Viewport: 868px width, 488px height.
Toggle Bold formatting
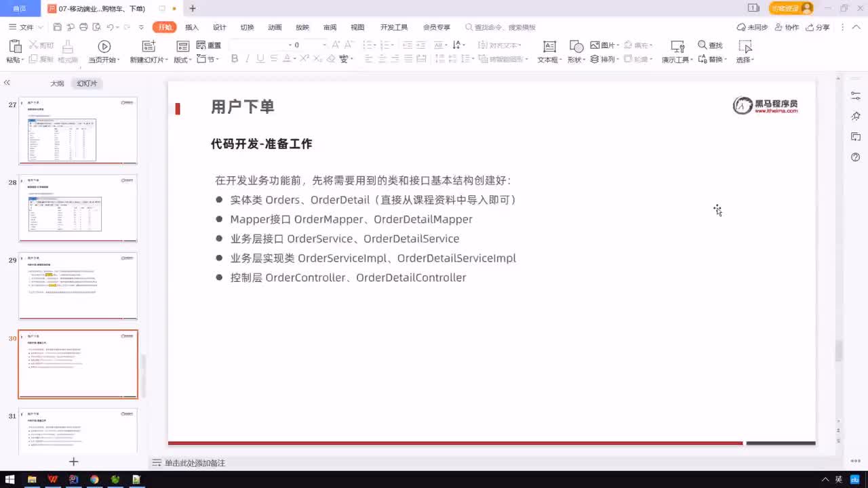coord(235,59)
